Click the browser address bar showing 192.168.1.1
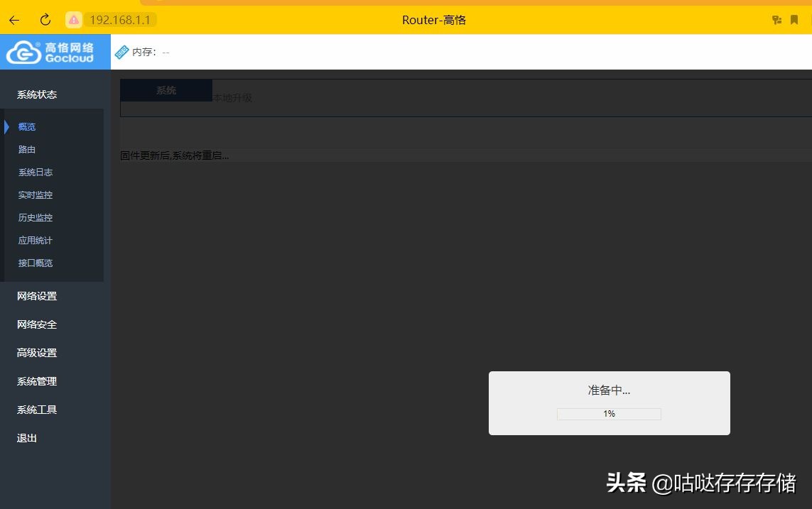 tap(119, 20)
